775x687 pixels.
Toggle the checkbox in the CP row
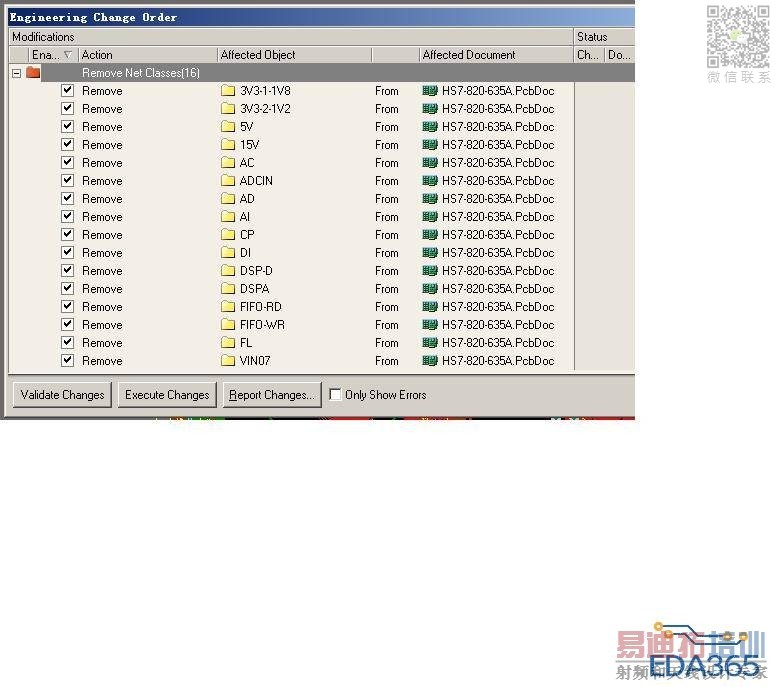pos(67,234)
